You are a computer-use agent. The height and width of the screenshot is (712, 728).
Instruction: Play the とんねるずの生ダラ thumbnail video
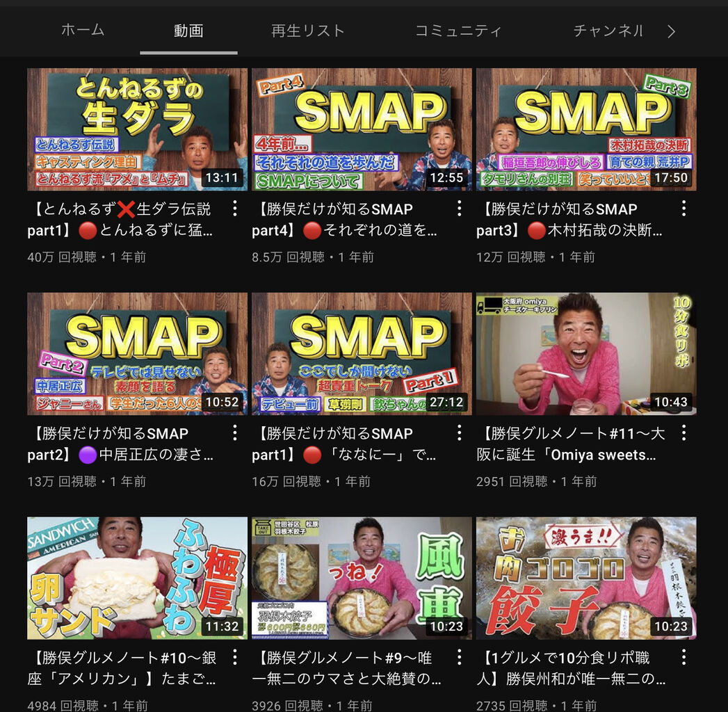click(138, 129)
